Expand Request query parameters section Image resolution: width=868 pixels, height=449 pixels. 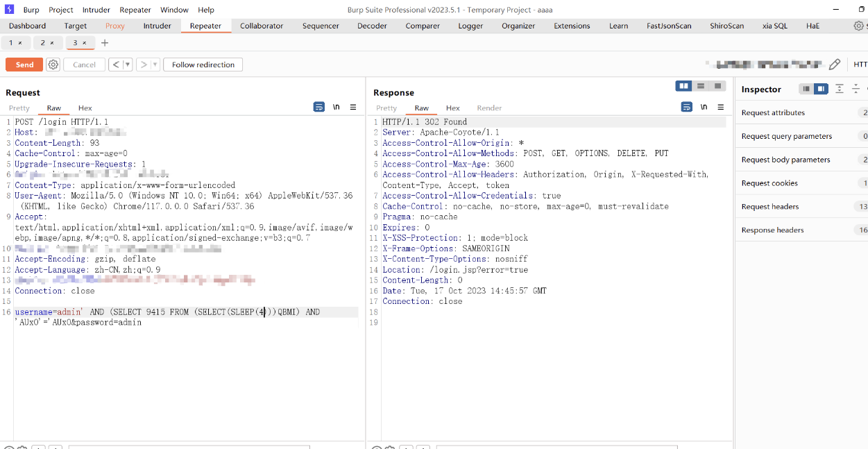[x=801, y=136]
